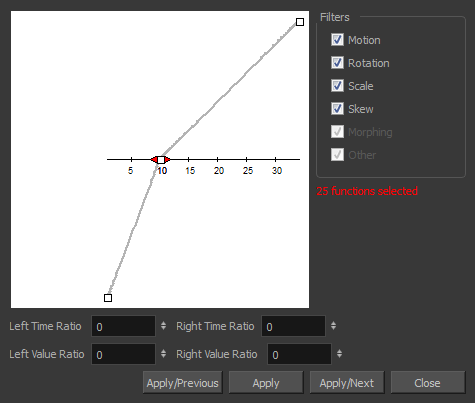Toggle the Motion filter checkbox
Viewport: 475px width, 403px height.
(337, 40)
